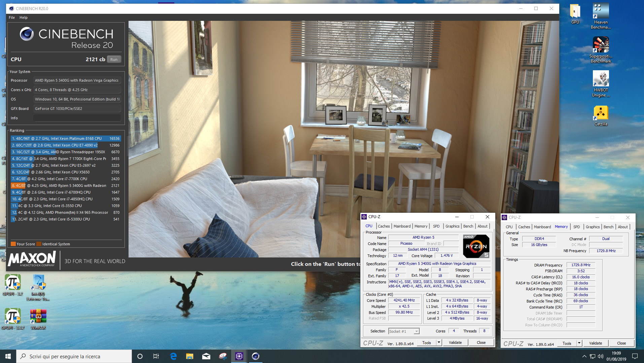Select Intel Xeon Platinum 8168 ranking row

point(66,138)
